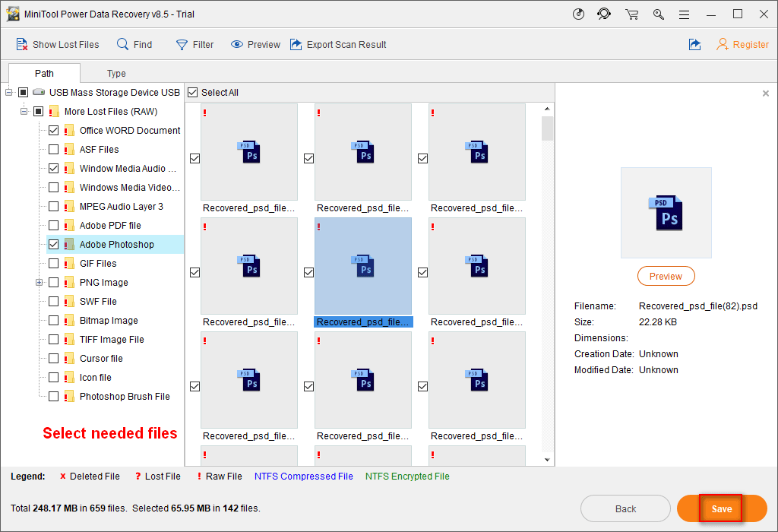The image size is (778, 532).
Task: Check the ASF Files checkbox
Action: pyautogui.click(x=54, y=150)
